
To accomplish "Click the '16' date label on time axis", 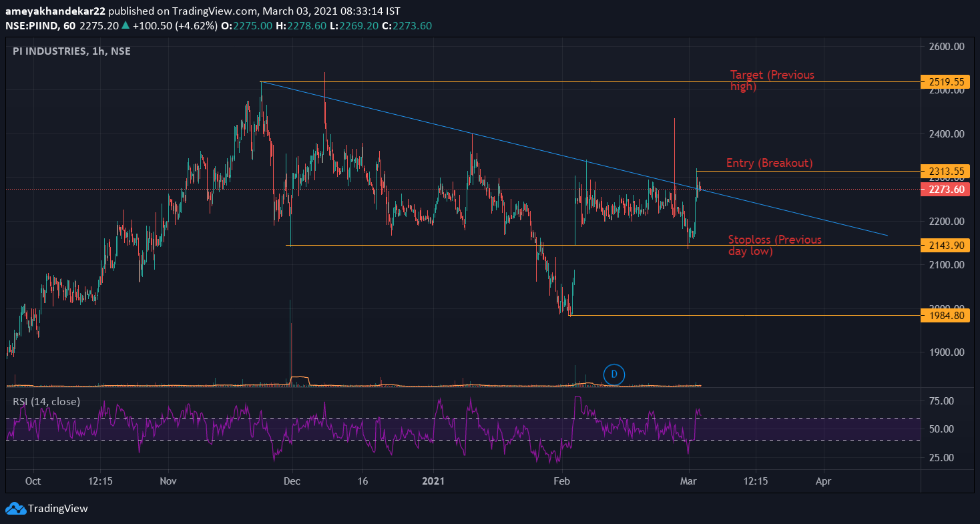I will click(362, 481).
